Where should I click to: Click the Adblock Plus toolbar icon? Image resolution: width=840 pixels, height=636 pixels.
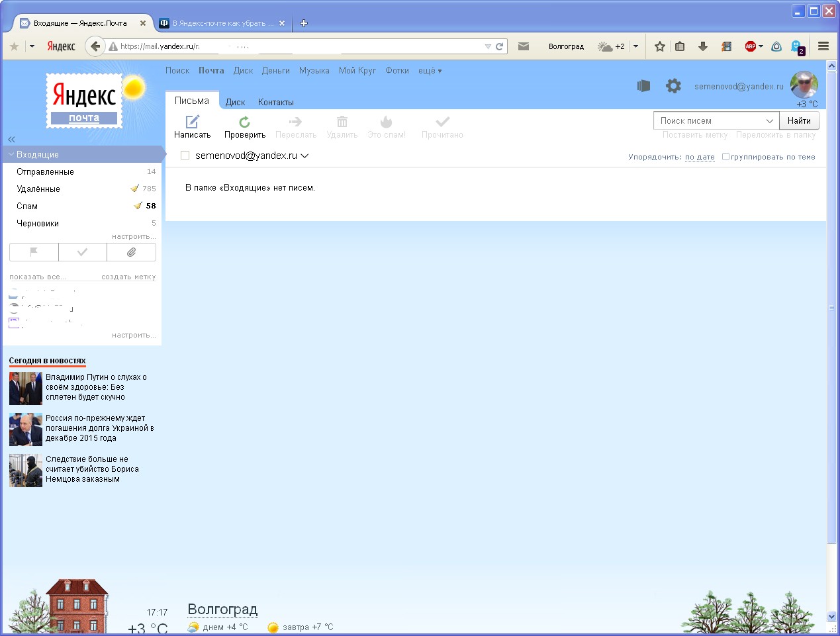click(751, 46)
